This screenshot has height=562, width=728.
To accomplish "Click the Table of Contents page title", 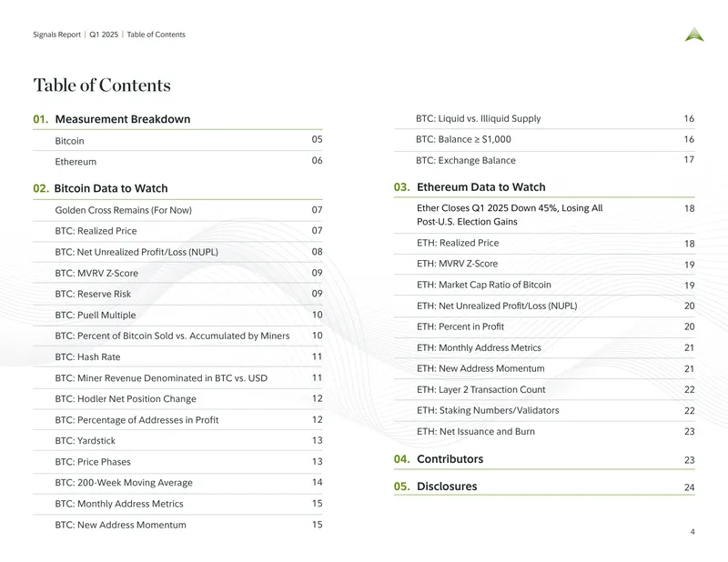I will click(102, 85).
